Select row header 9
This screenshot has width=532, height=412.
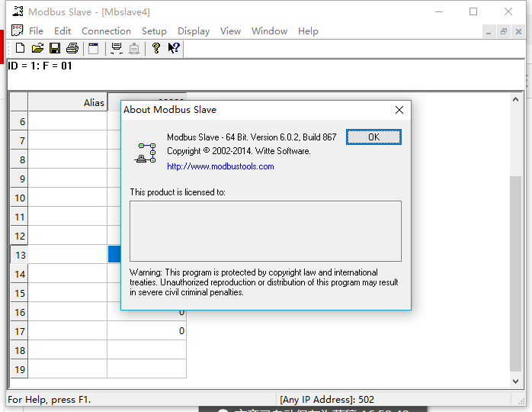[19, 179]
